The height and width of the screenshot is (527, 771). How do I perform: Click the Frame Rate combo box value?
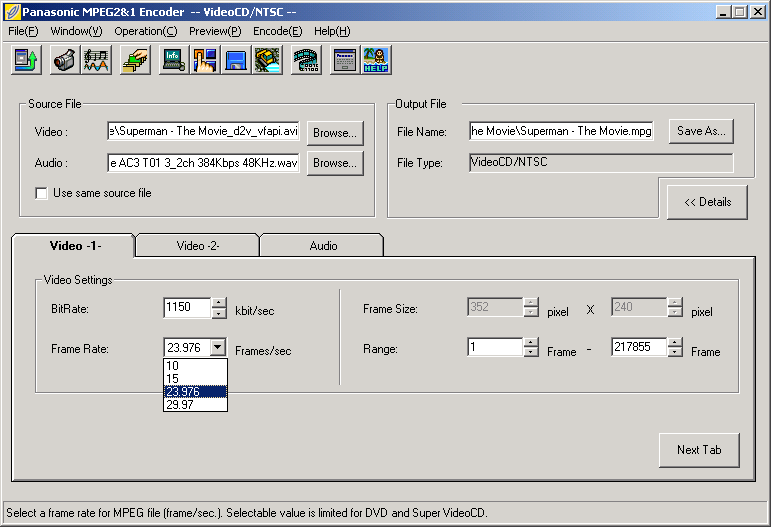pos(187,348)
